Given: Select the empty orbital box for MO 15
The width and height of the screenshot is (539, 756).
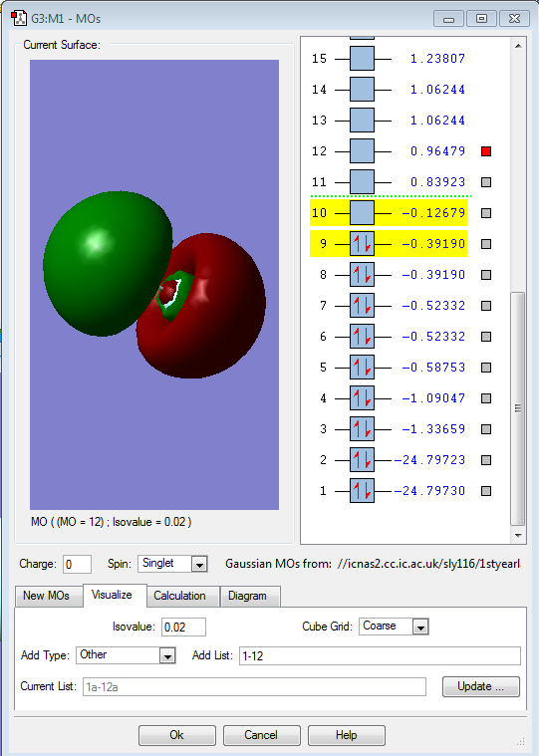Looking at the screenshot, I should 362,59.
